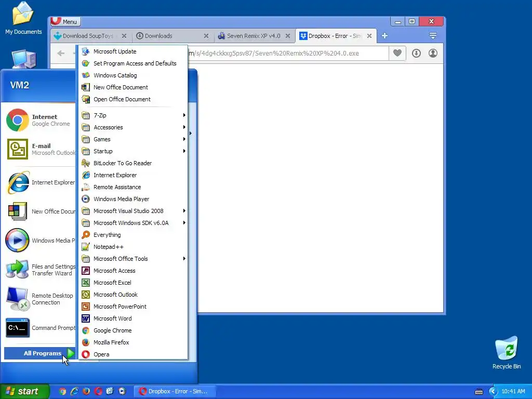This screenshot has width=532, height=399.
Task: Open Internet Explorer from All Programs list
Action: coord(134,175)
